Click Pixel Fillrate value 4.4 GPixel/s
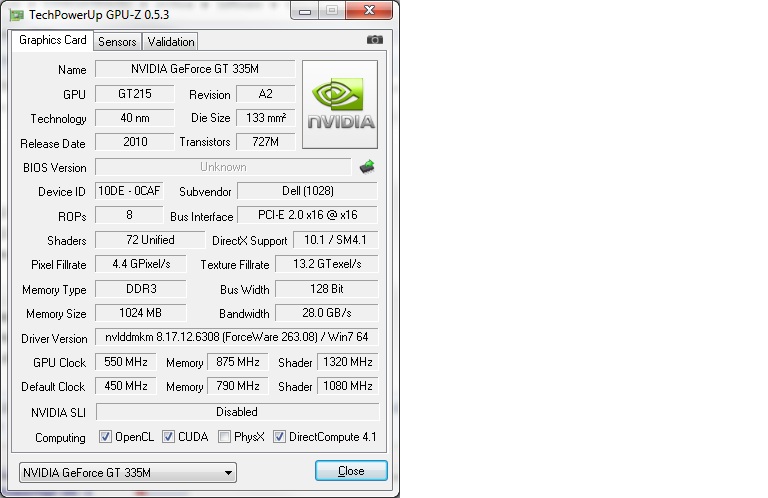Image resolution: width=768 pixels, height=498 pixels. tap(141, 264)
